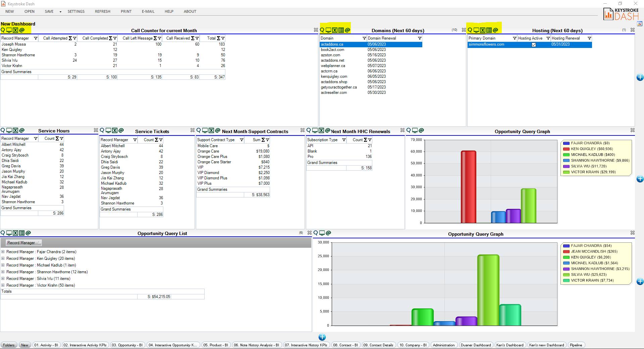
Task: Click the monitor icon on Call Counter panel
Action: pos(9,30)
